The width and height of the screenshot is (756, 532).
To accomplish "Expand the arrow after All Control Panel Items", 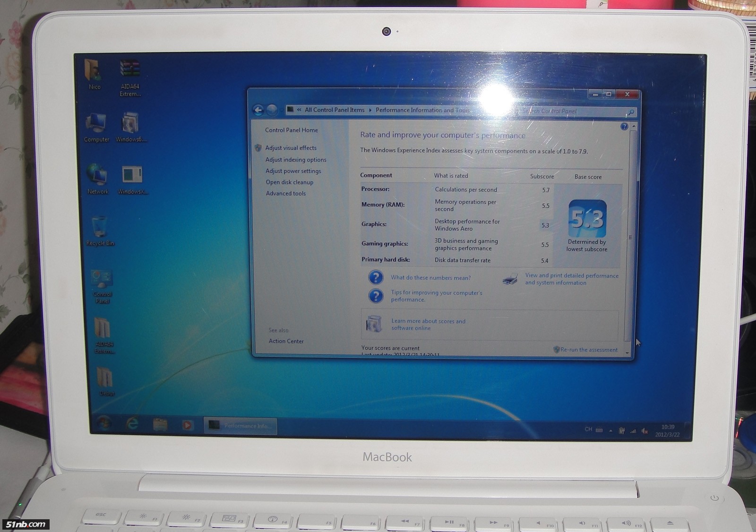I will click(x=370, y=110).
